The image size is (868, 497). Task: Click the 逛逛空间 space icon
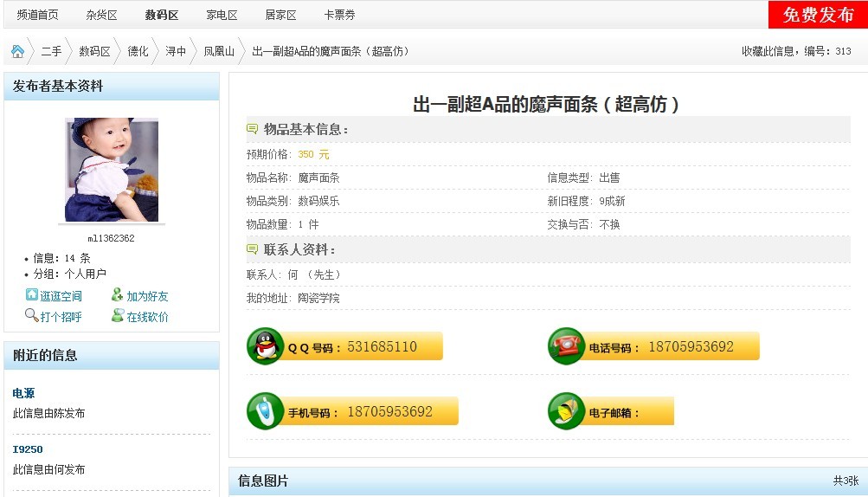tap(31, 294)
